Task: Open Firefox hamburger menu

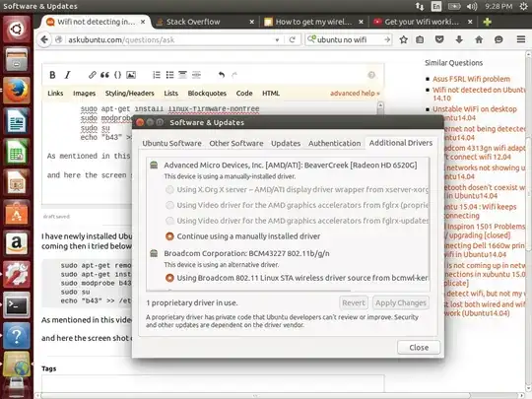Action: pyautogui.click(x=521, y=39)
